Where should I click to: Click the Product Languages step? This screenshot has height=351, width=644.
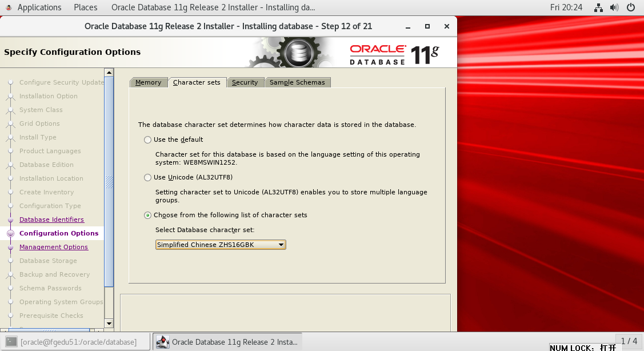pos(50,151)
